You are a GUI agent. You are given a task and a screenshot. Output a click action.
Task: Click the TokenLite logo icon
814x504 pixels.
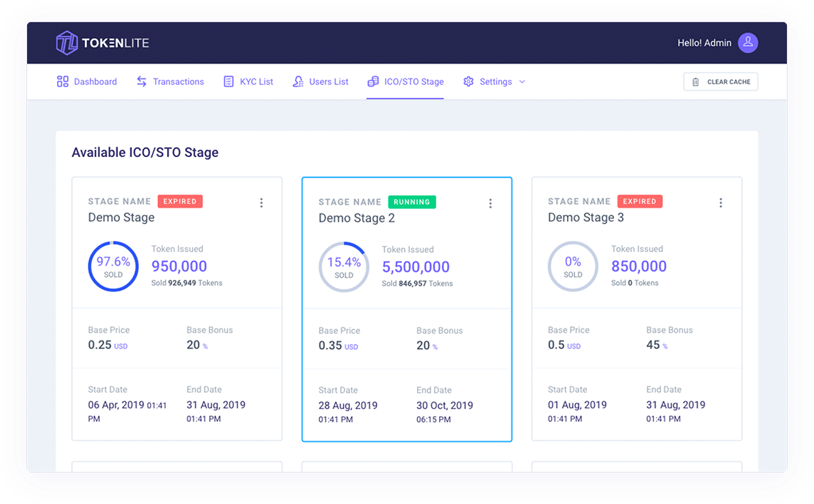66,43
